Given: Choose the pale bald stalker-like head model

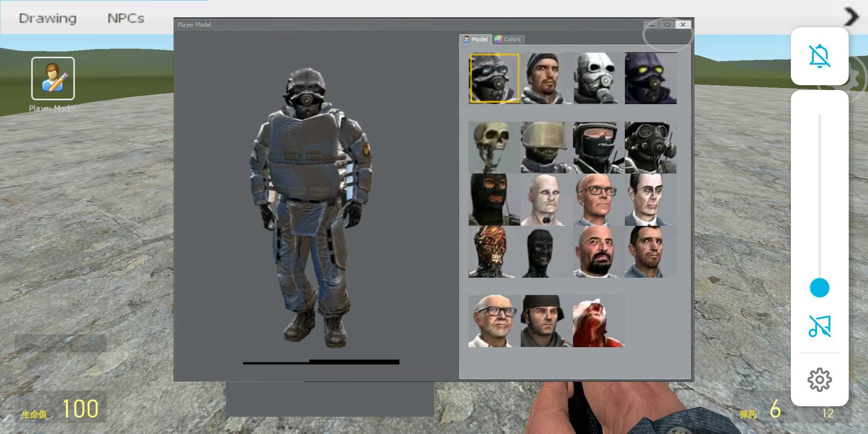Looking at the screenshot, I should (x=547, y=200).
